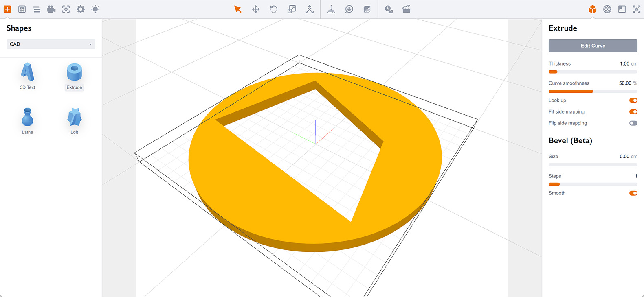Pick the scale tool icon
Screen dimensions: 644x297
(x=292, y=9)
